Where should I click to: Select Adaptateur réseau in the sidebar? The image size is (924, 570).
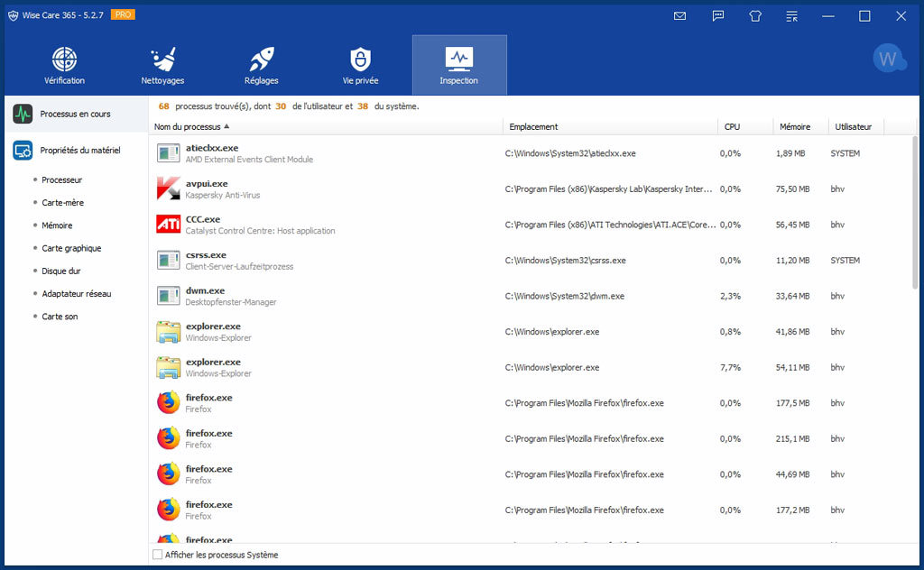pyautogui.click(x=76, y=294)
